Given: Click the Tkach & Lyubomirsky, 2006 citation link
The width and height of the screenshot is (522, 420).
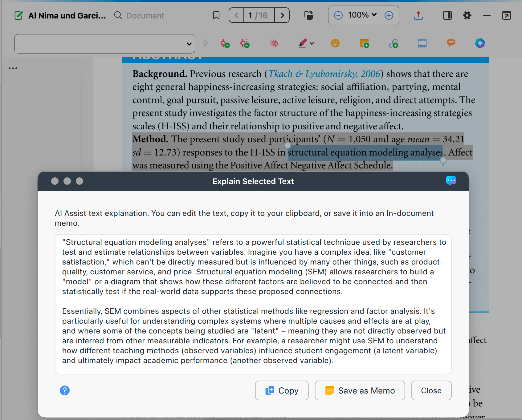Looking at the screenshot, I should [x=324, y=74].
